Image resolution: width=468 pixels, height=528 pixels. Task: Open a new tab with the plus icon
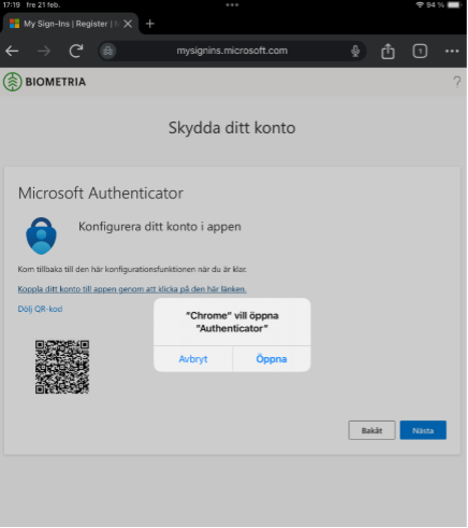pos(150,24)
